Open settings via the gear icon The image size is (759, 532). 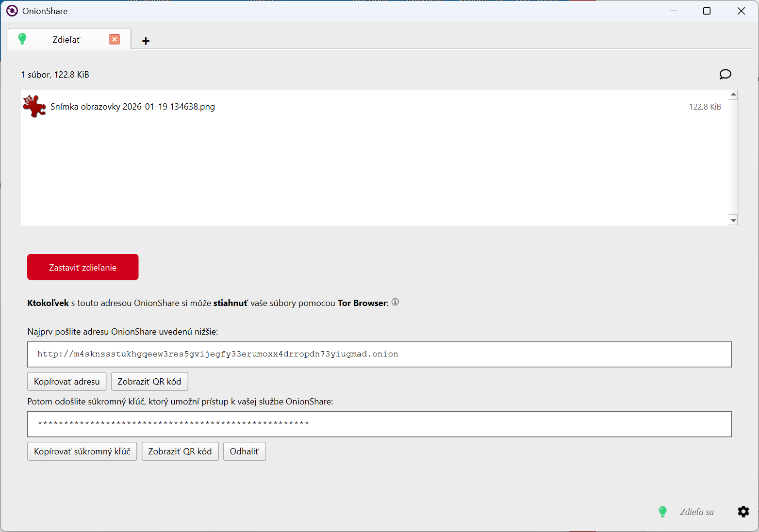coord(743,512)
